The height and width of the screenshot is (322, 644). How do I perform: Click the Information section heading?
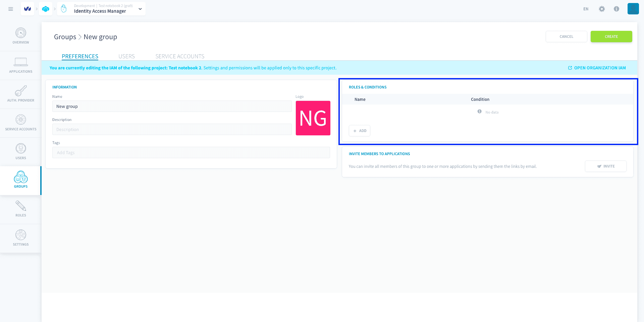click(64, 87)
